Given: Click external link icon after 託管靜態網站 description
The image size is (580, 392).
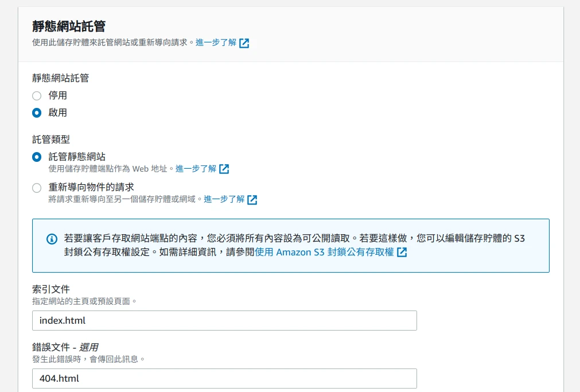Looking at the screenshot, I should pos(224,169).
